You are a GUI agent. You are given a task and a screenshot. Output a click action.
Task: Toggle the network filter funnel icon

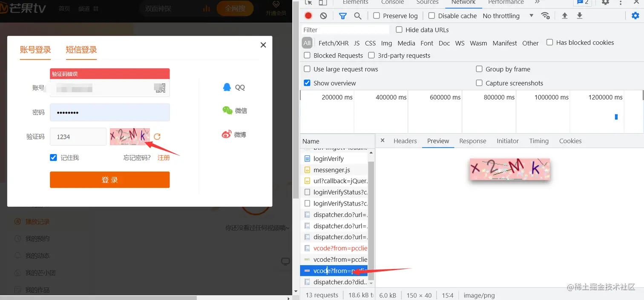(342, 16)
